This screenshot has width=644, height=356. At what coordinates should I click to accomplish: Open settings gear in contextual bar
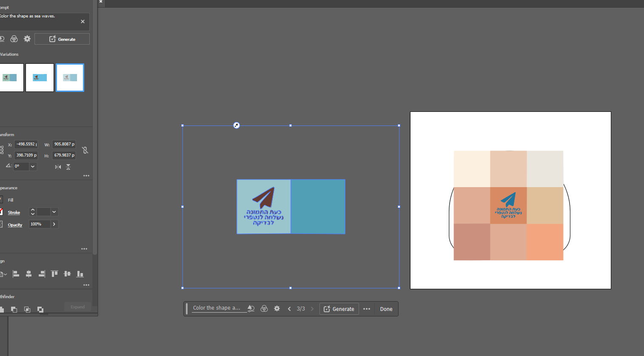pos(277,309)
